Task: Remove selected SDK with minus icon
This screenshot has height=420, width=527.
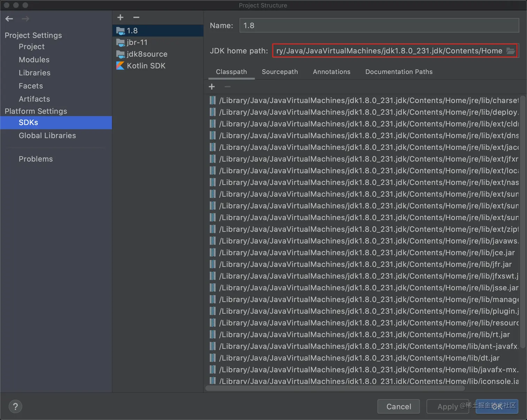Action: tap(136, 17)
